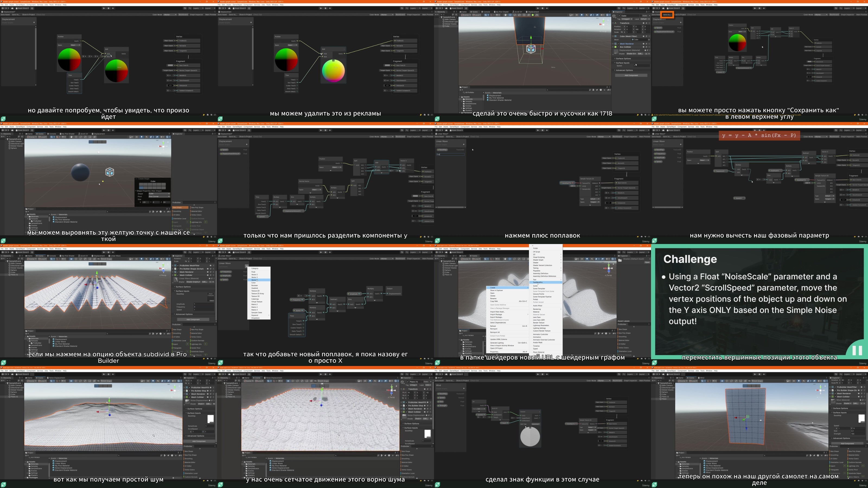The image size is (868, 488).
Task: Click Speed value field in the Cube inspector frame
Action: pos(642,66)
